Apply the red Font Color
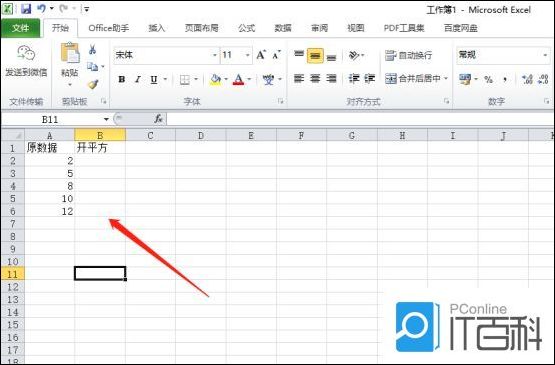The height and width of the screenshot is (365, 555). pyautogui.click(x=239, y=80)
